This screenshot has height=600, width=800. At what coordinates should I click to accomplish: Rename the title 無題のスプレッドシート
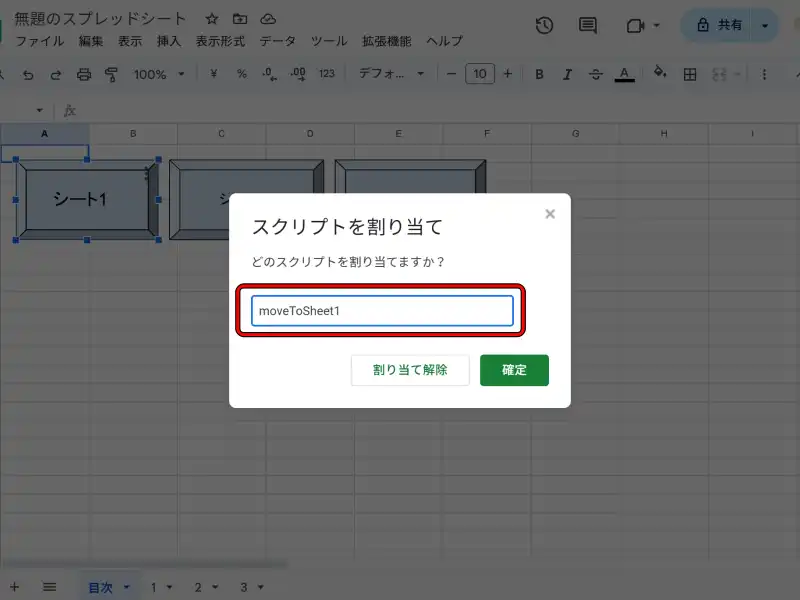[100, 19]
